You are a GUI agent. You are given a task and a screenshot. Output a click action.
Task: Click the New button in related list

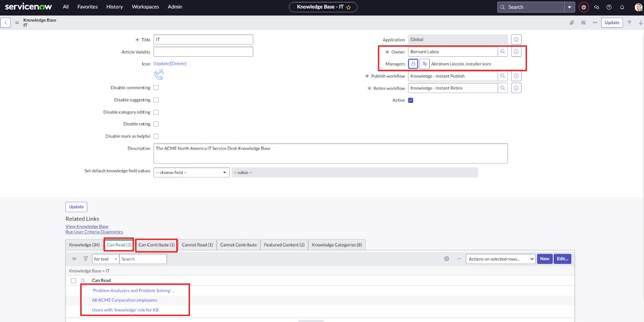tap(545, 259)
